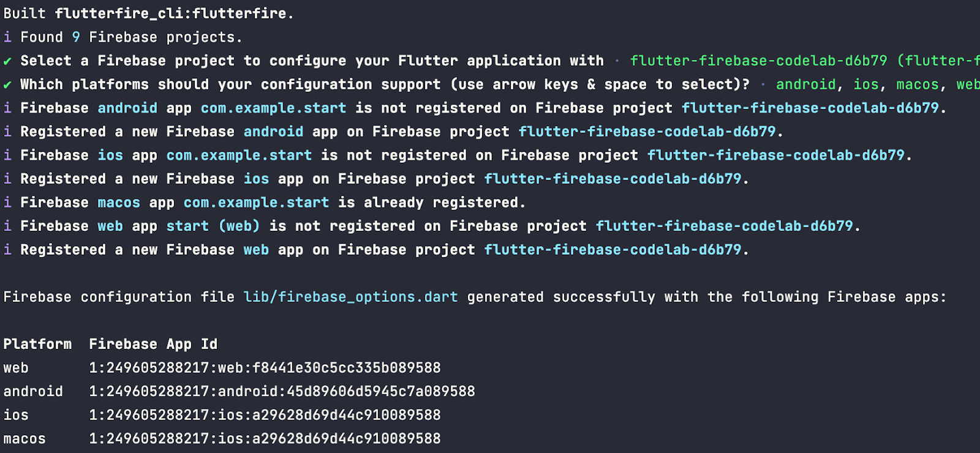Click green "android" in selected platforms list
Viewport: 980px width, 453px height.
(805, 84)
